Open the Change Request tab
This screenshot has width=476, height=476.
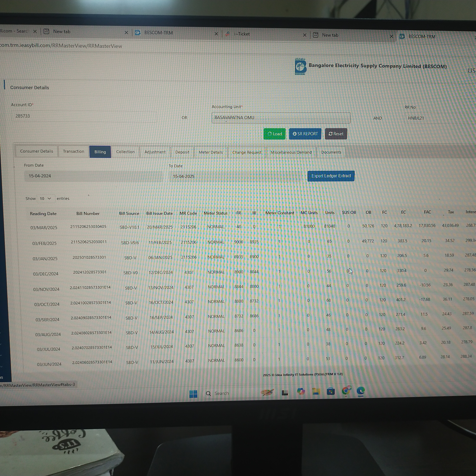click(247, 152)
